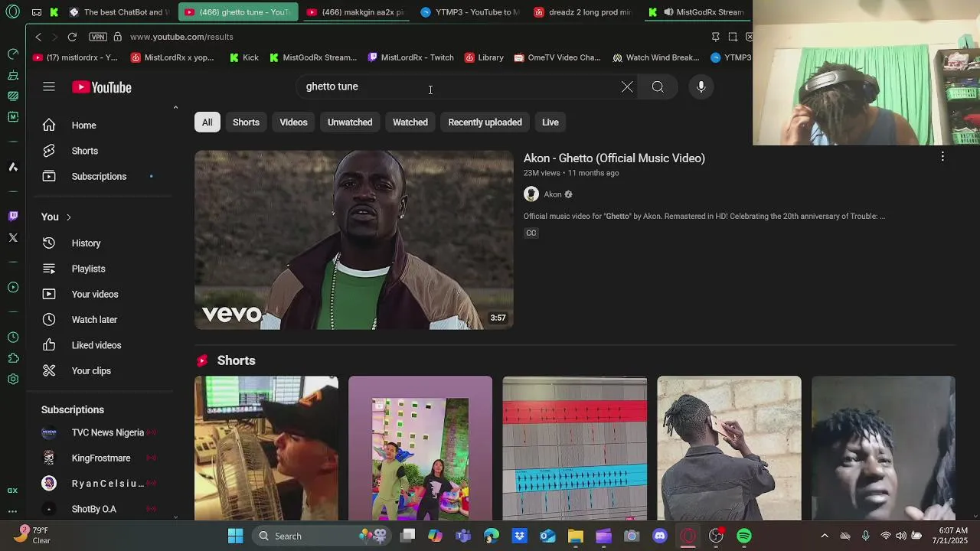Select the Shorts filter chip
This screenshot has width=980, height=551.
pos(246,122)
